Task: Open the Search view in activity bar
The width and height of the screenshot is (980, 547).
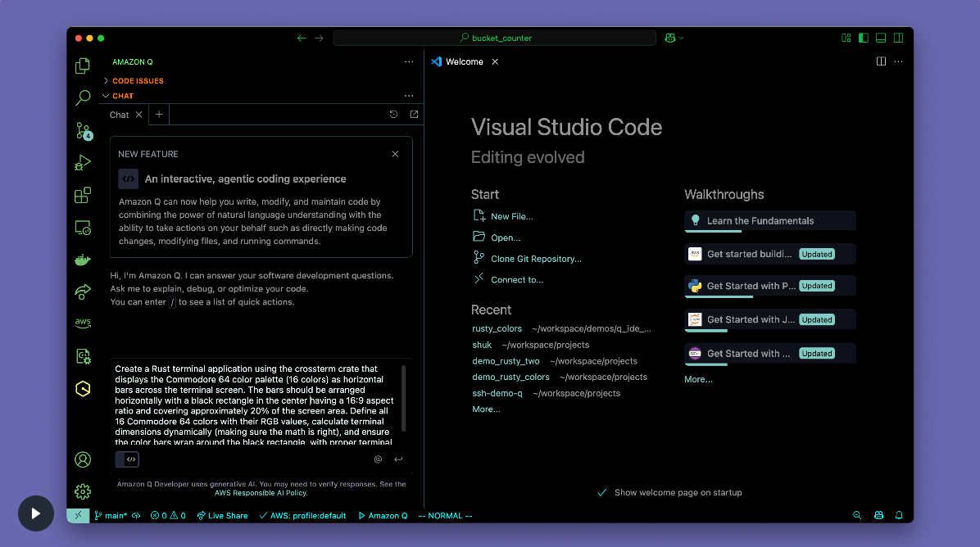Action: 83,98
